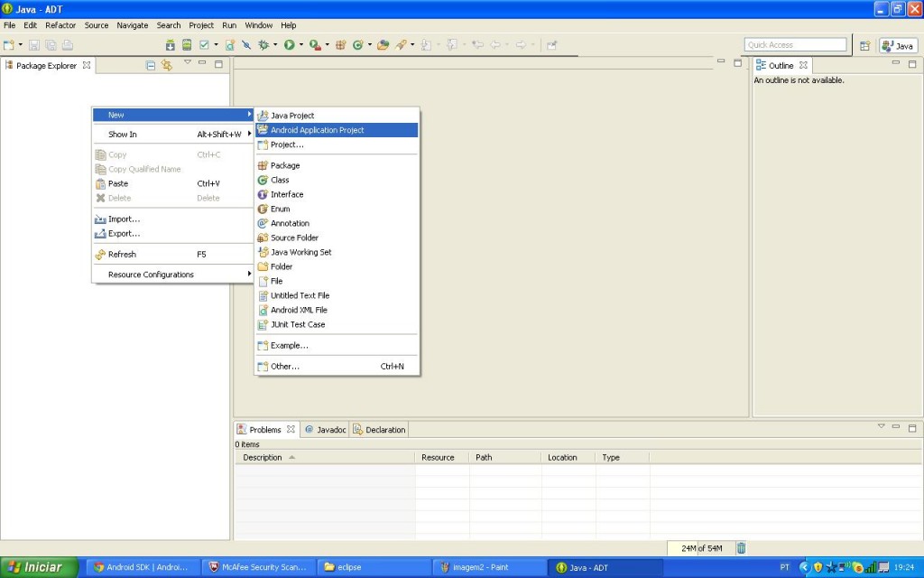924x578 pixels.
Task: Open the File menu
Action: pos(9,25)
